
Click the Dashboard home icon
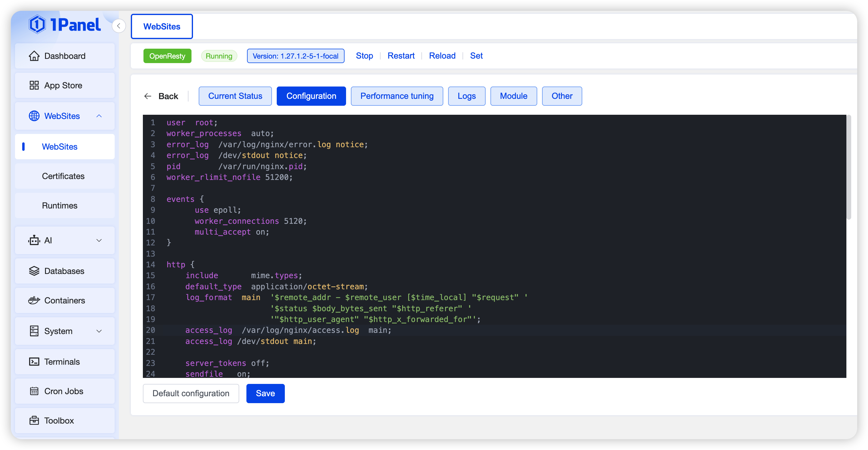(x=34, y=56)
